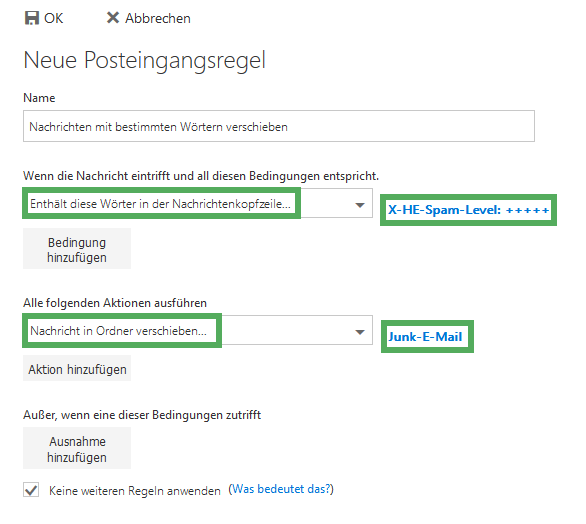Click into the rule Name text field
Viewport: 586px width, 524px height.
(279, 126)
